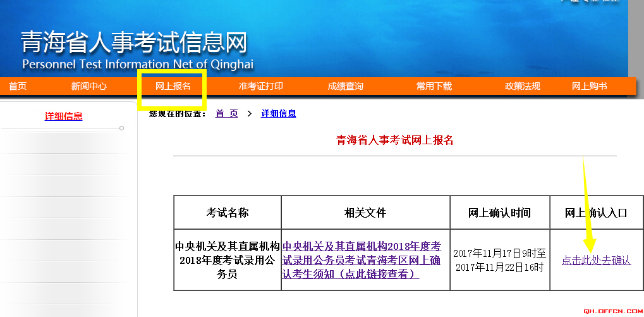Screen dimensions: 644x317
Task: Click the 详细信息 breadcrumb link
Action: [279, 114]
